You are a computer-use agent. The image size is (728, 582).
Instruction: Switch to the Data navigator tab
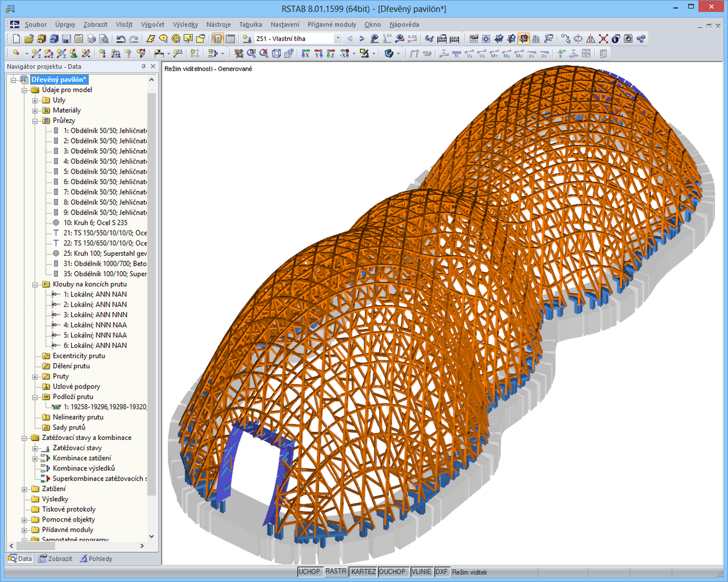point(20,559)
